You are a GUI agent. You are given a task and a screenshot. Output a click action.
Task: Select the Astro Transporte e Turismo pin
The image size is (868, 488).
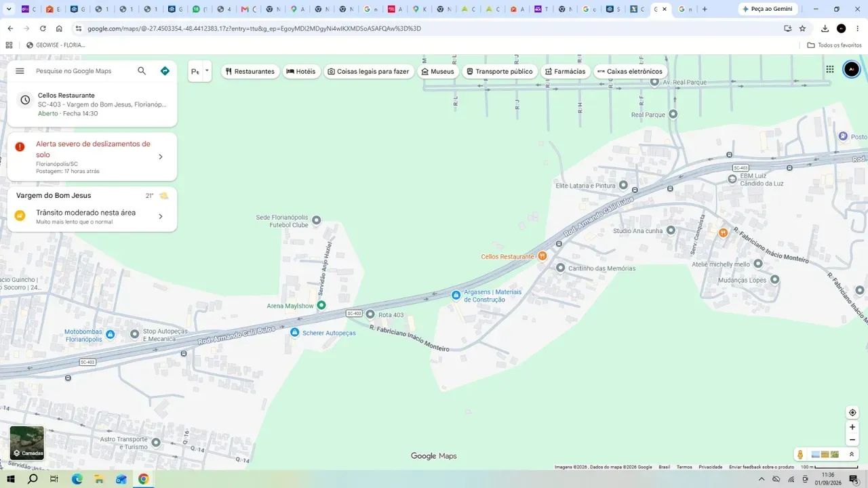tap(156, 443)
